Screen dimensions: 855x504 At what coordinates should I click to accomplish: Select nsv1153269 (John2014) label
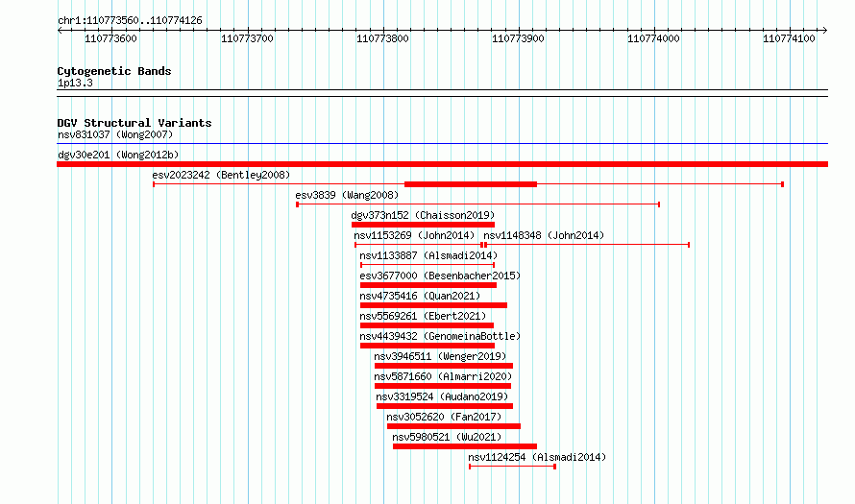click(414, 235)
